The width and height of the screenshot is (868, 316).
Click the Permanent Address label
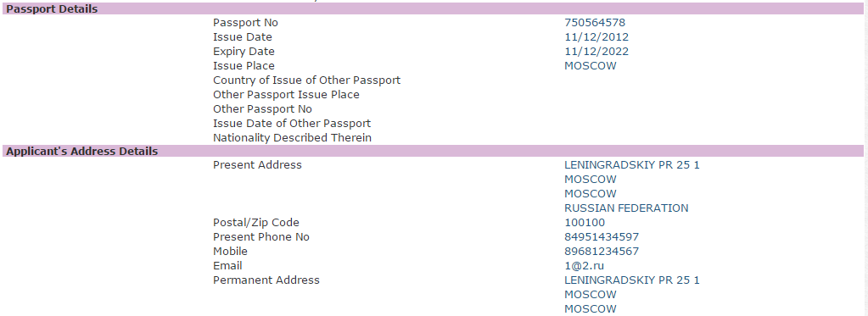[266, 280]
